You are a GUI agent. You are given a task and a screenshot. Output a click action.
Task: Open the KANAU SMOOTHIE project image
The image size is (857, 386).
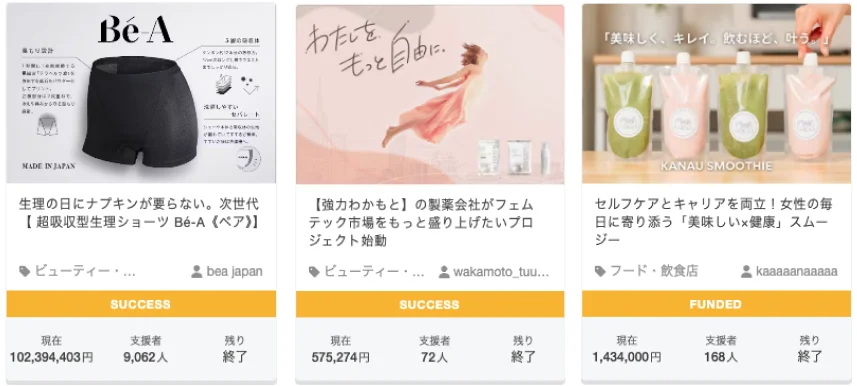click(x=716, y=93)
